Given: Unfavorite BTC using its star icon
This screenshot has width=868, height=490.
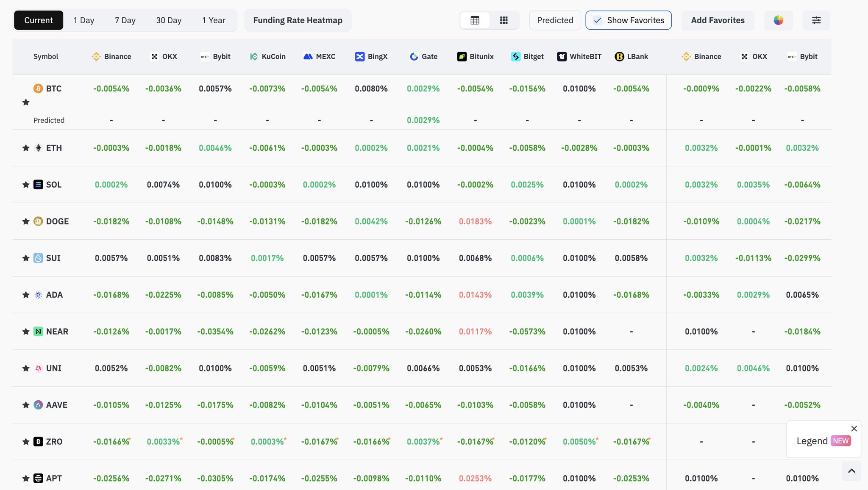Looking at the screenshot, I should pos(26,102).
